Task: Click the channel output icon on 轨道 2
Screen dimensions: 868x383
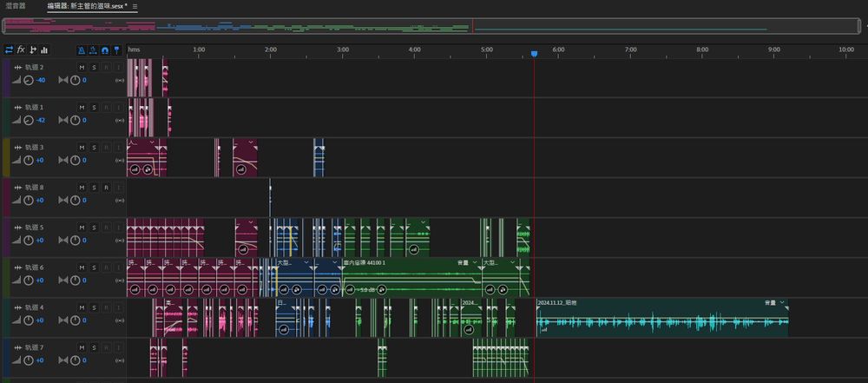Action: click(119, 81)
